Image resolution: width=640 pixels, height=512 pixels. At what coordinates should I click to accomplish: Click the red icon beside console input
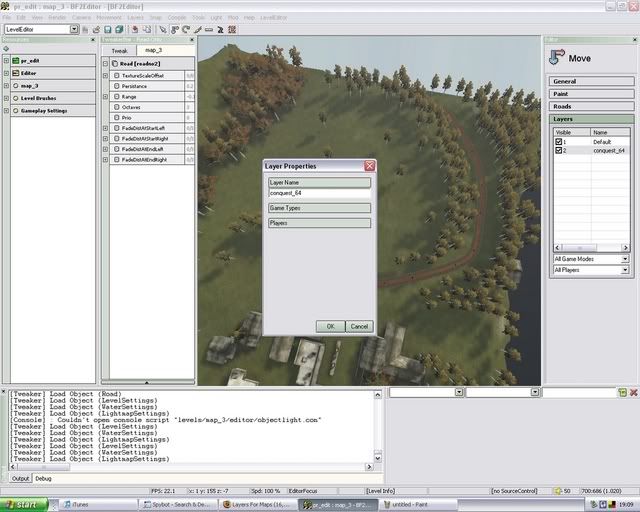pyautogui.click(x=632, y=393)
